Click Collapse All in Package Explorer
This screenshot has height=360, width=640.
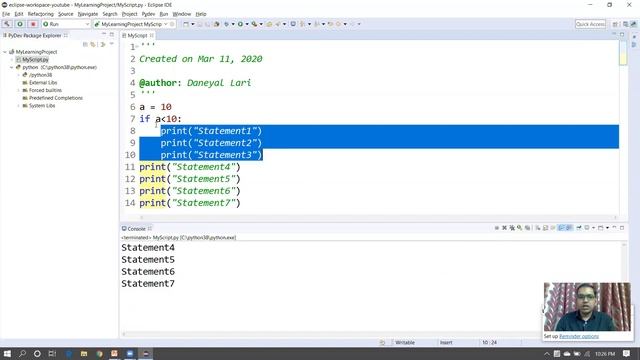[x=85, y=44]
